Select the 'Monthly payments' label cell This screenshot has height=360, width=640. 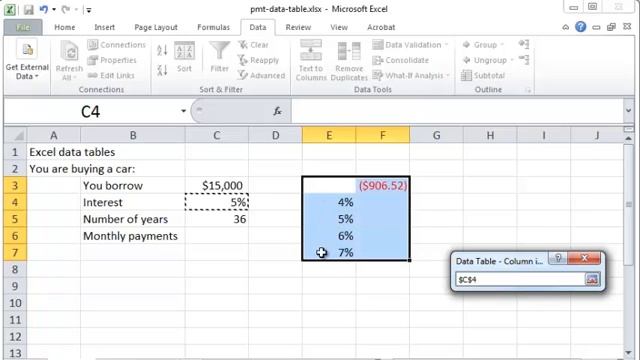133,236
